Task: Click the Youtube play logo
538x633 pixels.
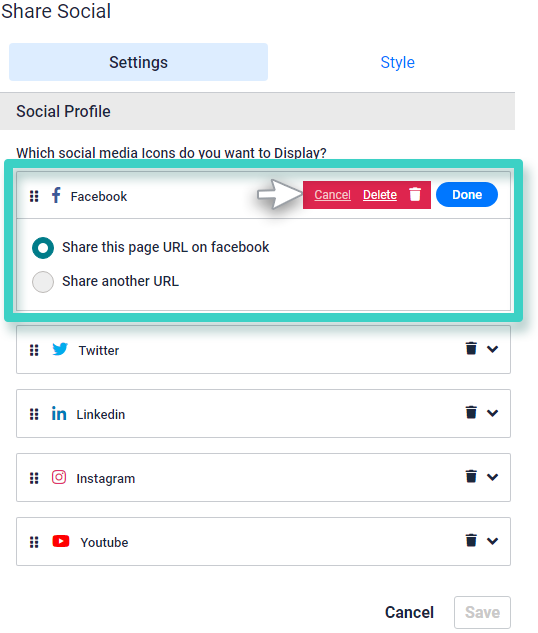Action: click(x=61, y=541)
